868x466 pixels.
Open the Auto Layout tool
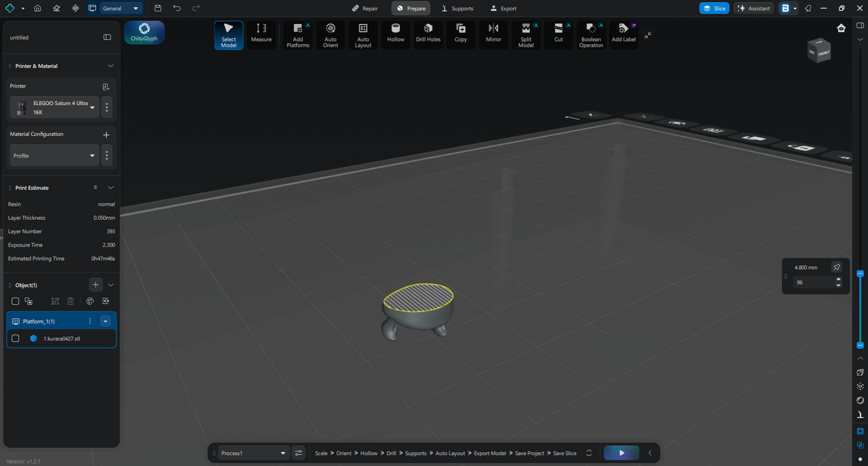[x=363, y=35]
